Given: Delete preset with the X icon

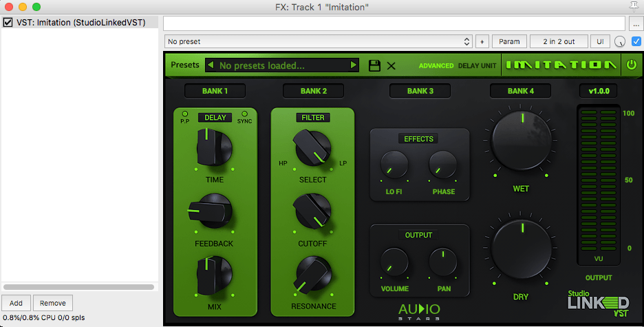Looking at the screenshot, I should pyautogui.click(x=391, y=66).
